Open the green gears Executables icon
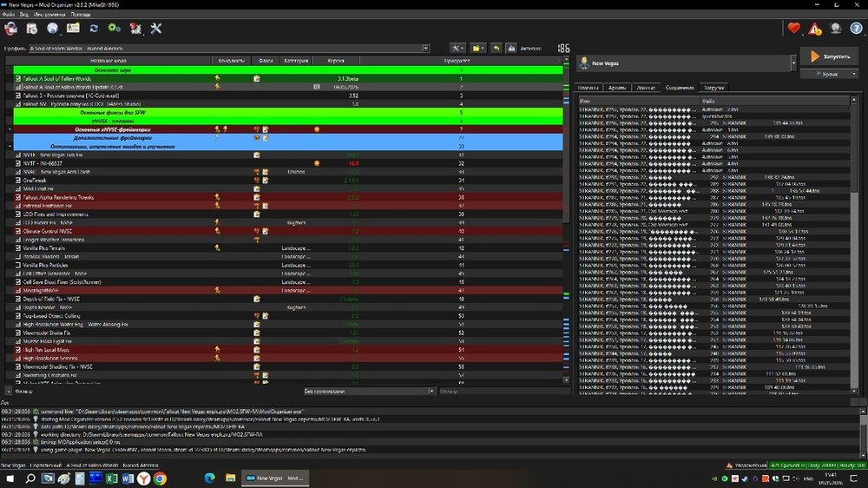 (114, 29)
